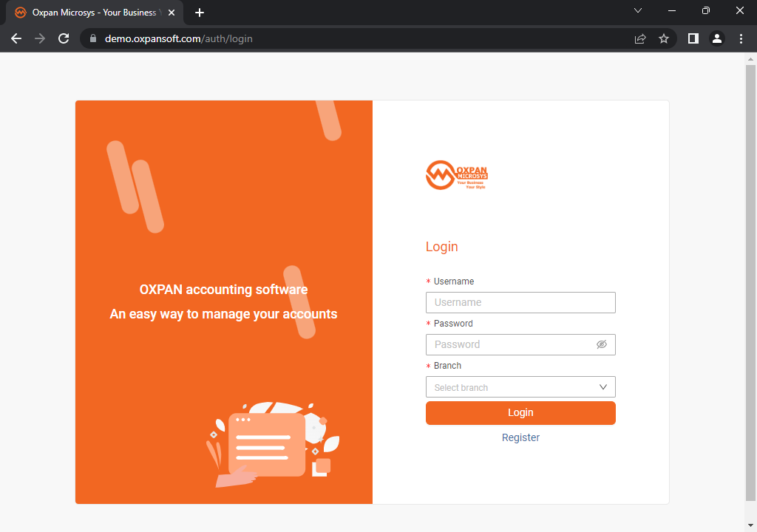Open a new browser tab
757x532 pixels.
point(200,13)
